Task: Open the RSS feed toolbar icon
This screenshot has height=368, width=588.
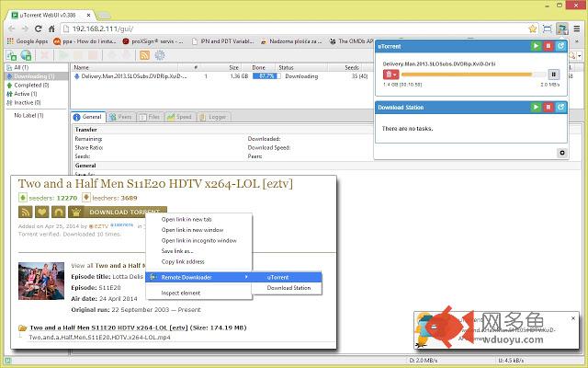Action: tap(145, 55)
